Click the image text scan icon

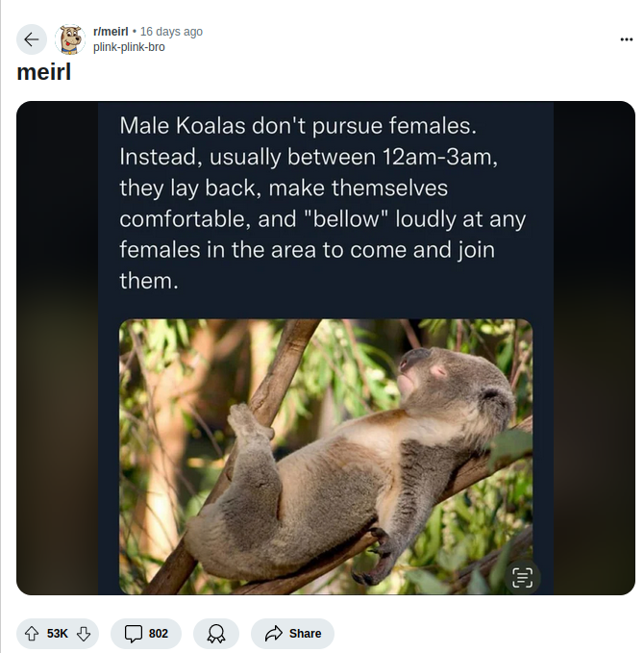point(522,577)
